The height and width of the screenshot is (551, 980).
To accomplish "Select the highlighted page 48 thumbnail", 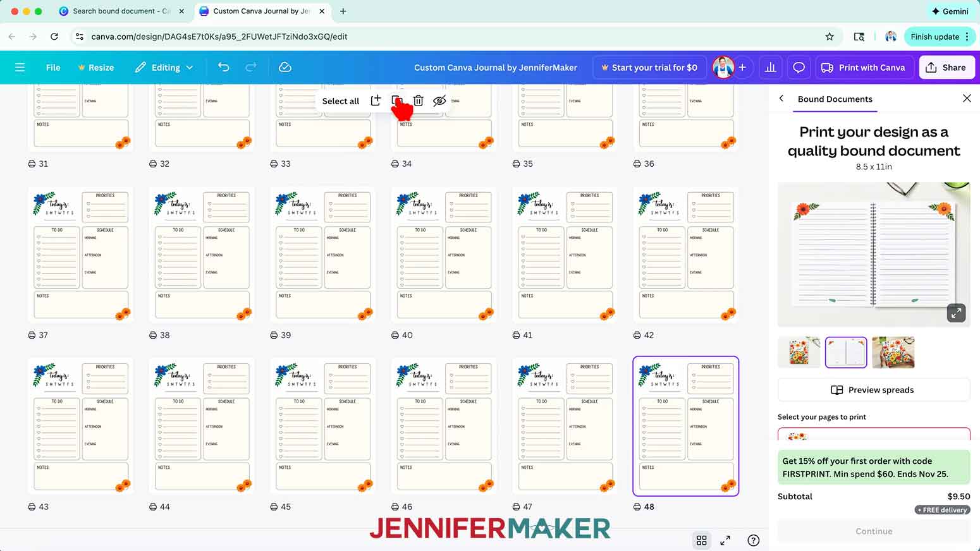I will [x=686, y=426].
